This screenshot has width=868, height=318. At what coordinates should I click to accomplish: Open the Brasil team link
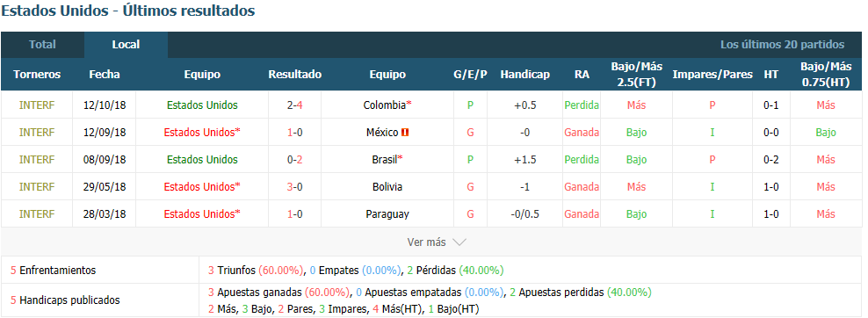click(x=385, y=160)
